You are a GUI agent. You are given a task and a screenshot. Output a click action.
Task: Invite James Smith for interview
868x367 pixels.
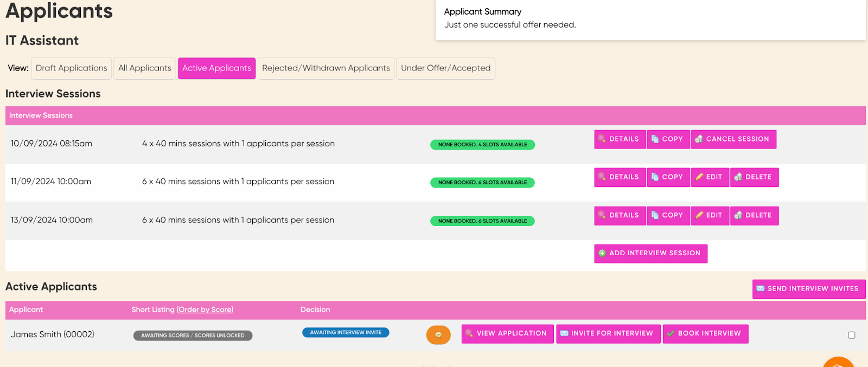(x=608, y=334)
